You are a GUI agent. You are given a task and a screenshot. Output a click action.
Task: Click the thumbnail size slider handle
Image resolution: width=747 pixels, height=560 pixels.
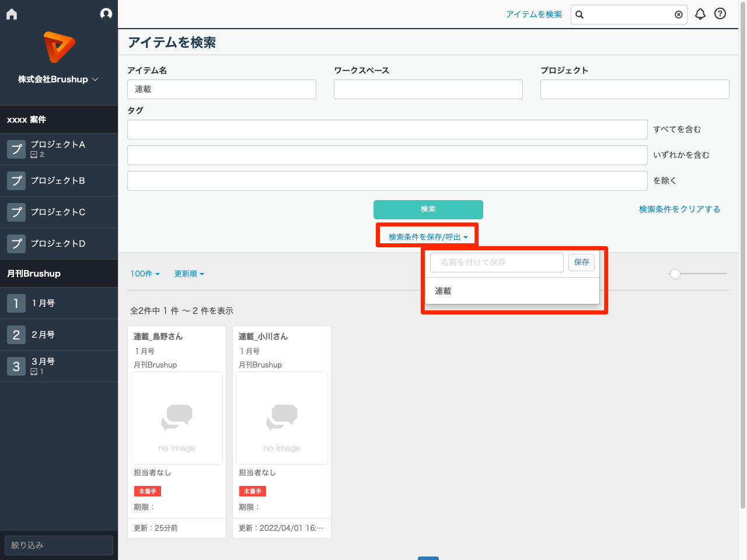click(x=675, y=274)
